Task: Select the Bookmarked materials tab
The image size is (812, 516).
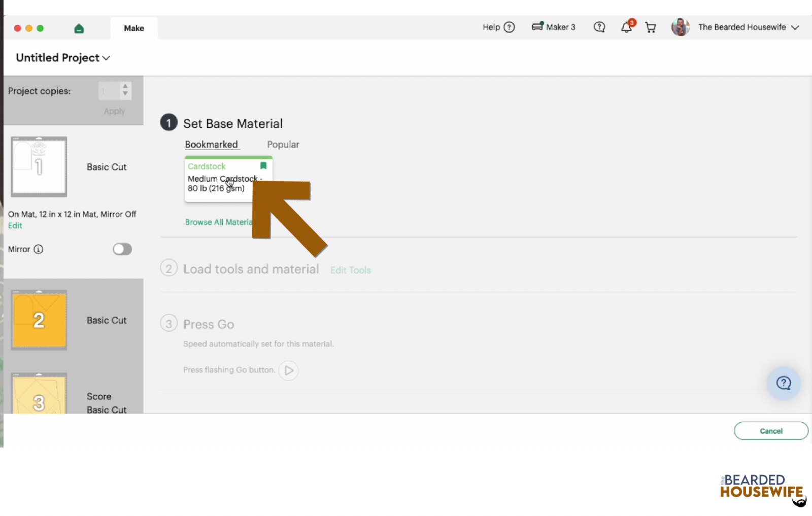Action: [x=211, y=145]
